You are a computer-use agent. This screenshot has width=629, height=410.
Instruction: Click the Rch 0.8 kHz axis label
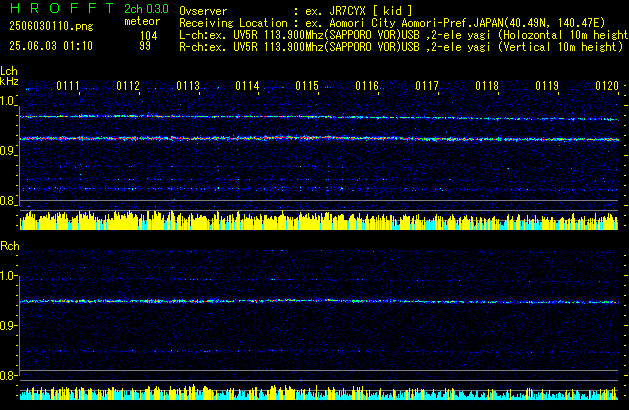click(x=7, y=375)
